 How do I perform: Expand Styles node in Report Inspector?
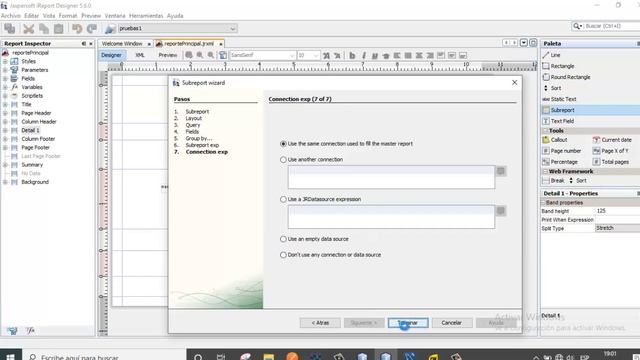click(5, 61)
